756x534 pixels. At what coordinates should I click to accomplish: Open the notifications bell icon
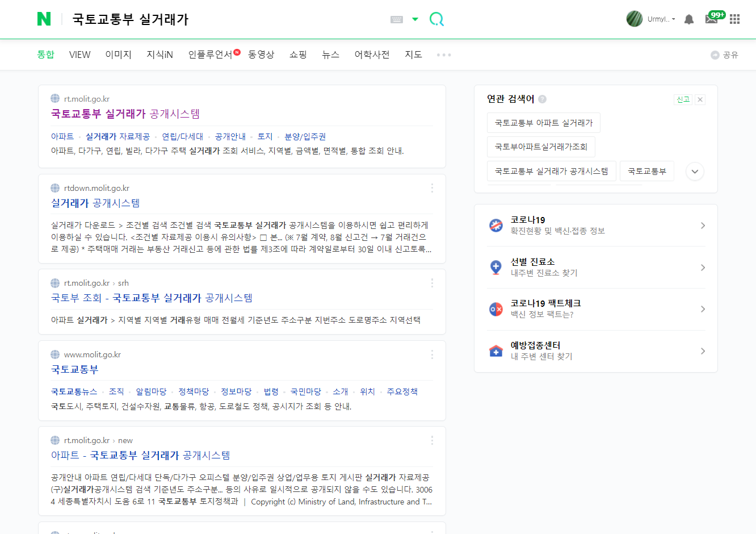pyautogui.click(x=689, y=19)
